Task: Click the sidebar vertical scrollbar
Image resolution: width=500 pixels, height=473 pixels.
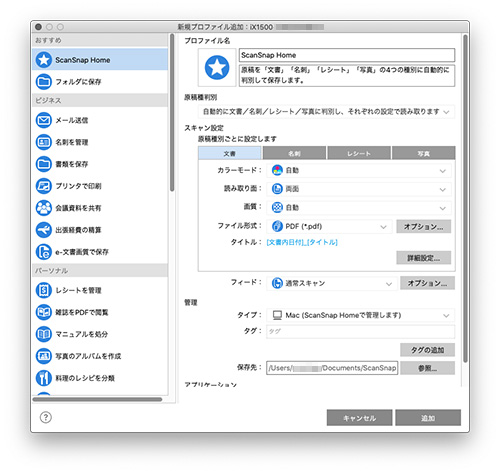Action: (x=172, y=113)
